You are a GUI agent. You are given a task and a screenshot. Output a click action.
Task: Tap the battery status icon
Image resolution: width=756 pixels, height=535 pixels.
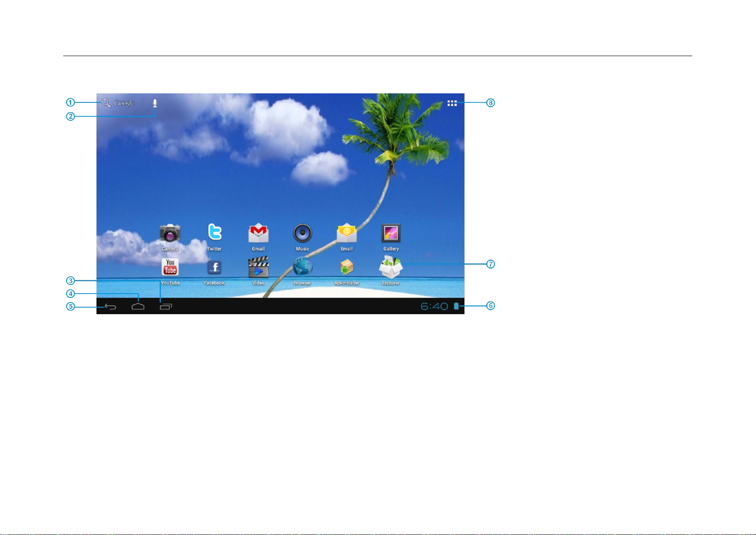[456, 306]
